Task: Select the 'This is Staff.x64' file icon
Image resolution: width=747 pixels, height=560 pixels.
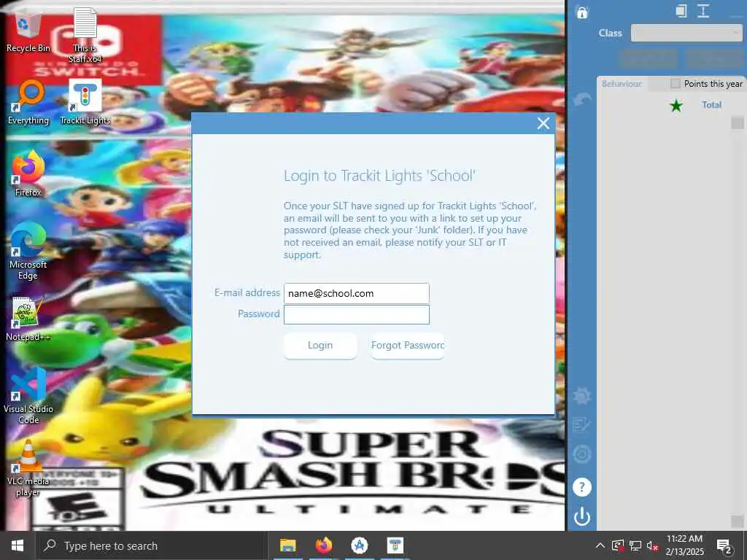Action: click(85, 35)
